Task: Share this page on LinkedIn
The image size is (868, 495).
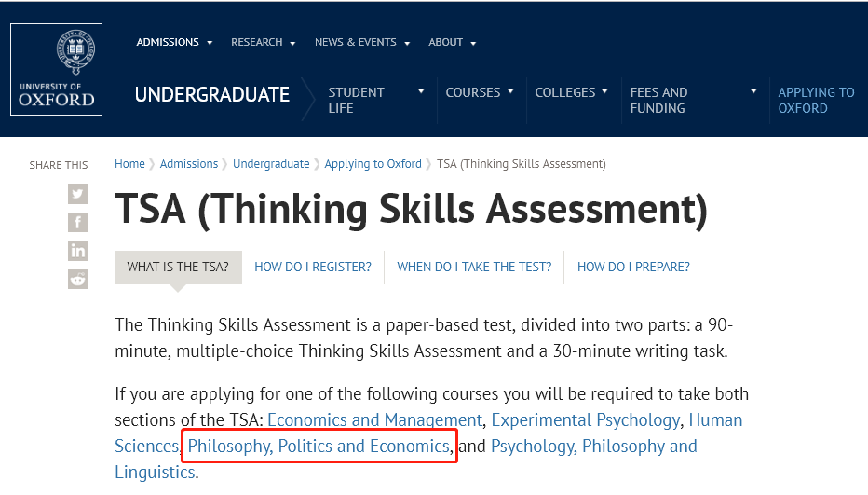Action: pyautogui.click(x=77, y=250)
